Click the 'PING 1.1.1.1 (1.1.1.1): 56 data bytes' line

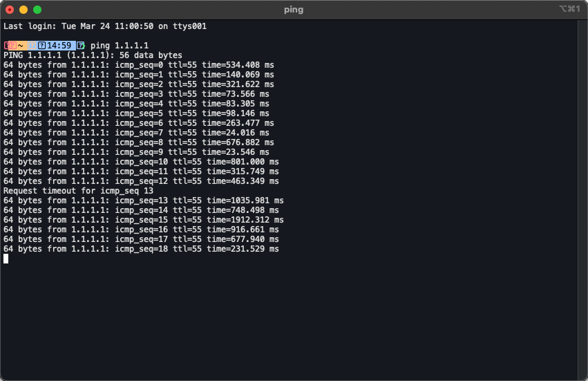(x=93, y=55)
